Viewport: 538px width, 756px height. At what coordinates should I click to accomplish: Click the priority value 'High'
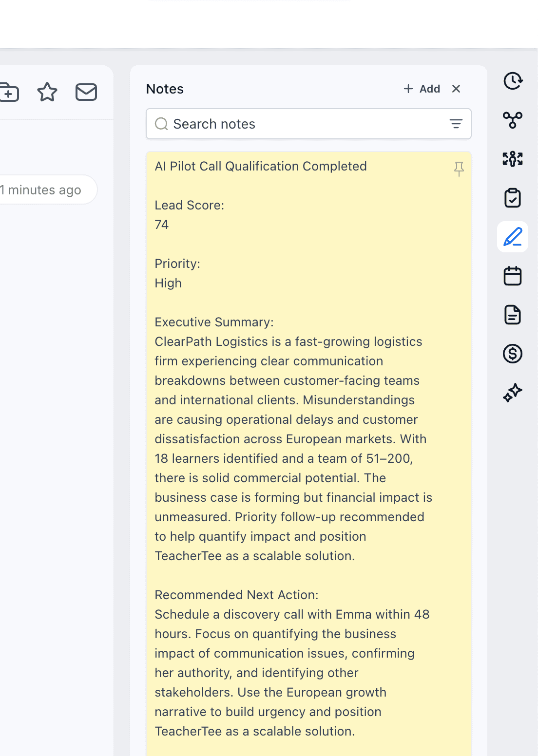coord(168,283)
